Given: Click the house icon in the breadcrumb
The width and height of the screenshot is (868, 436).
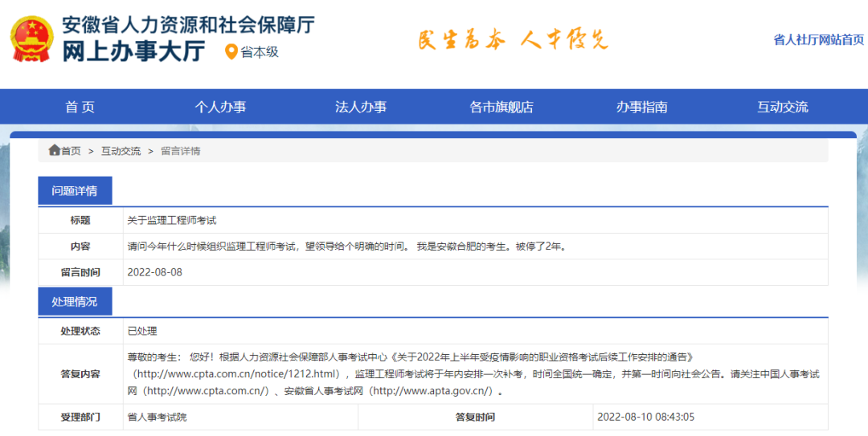Looking at the screenshot, I should click(54, 150).
